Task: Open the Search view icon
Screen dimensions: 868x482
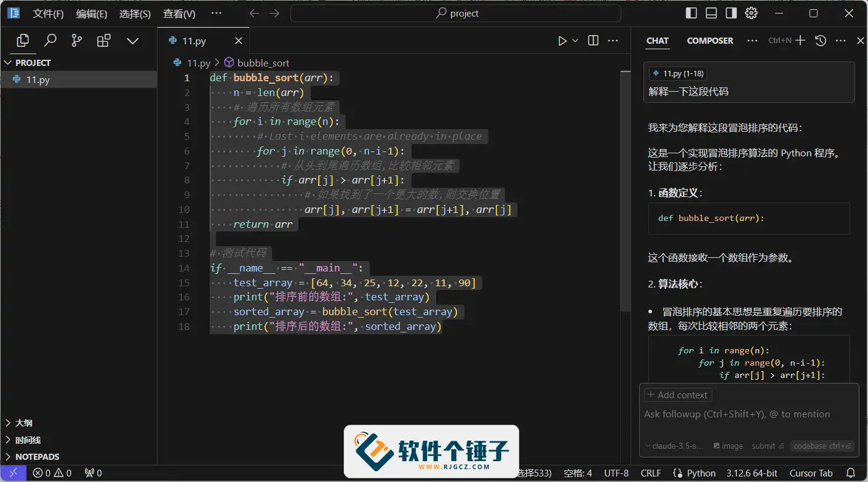Action: point(50,41)
